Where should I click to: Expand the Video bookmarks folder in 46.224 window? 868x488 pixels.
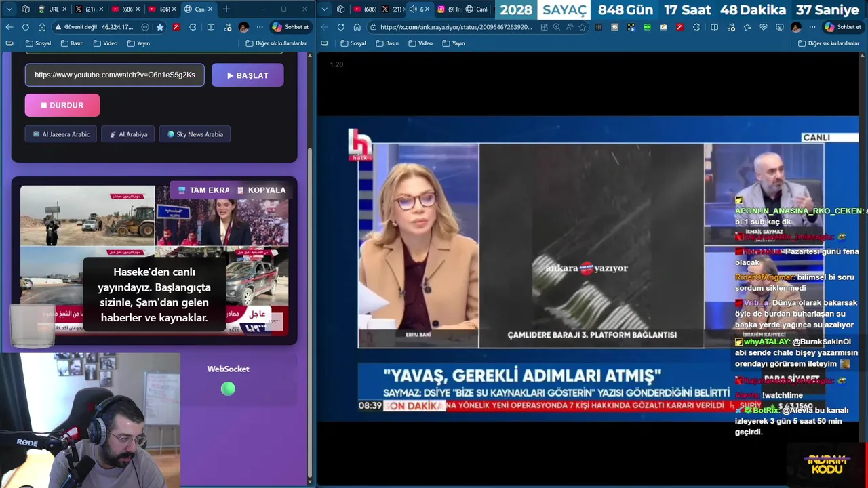pyautogui.click(x=105, y=43)
